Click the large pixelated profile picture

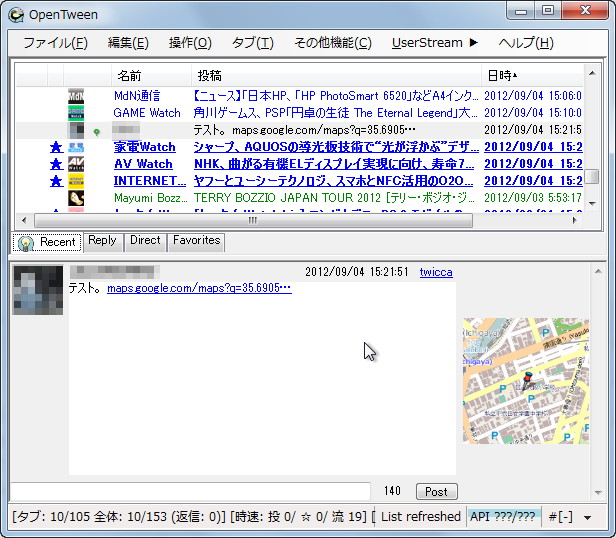pyautogui.click(x=38, y=290)
